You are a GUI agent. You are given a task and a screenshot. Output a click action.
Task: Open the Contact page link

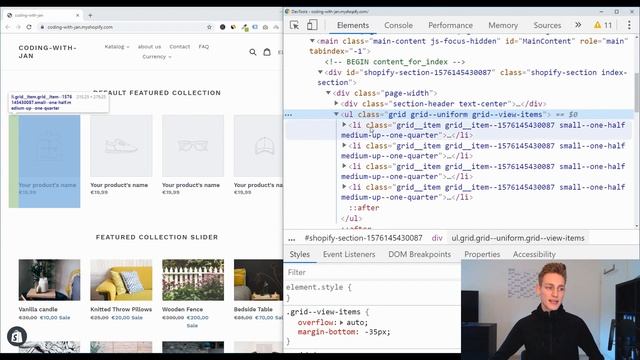point(180,47)
